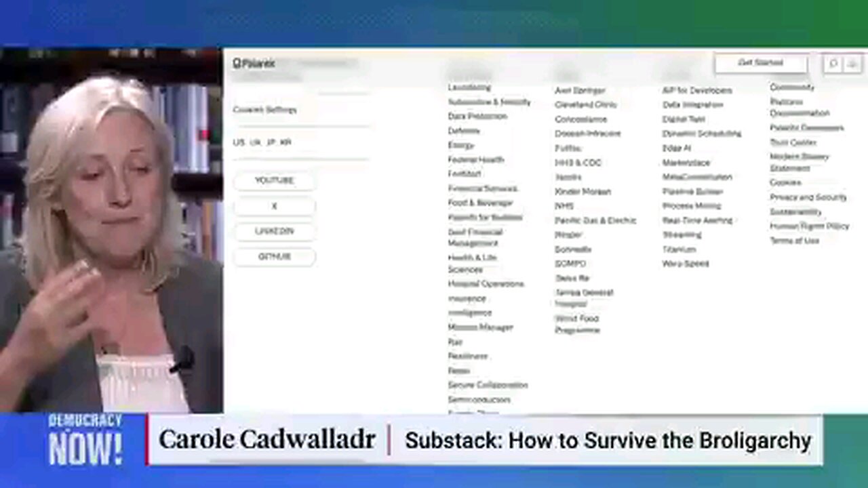Open Cookies Settings link
Viewport: 868px width, 488px height.
click(x=264, y=110)
